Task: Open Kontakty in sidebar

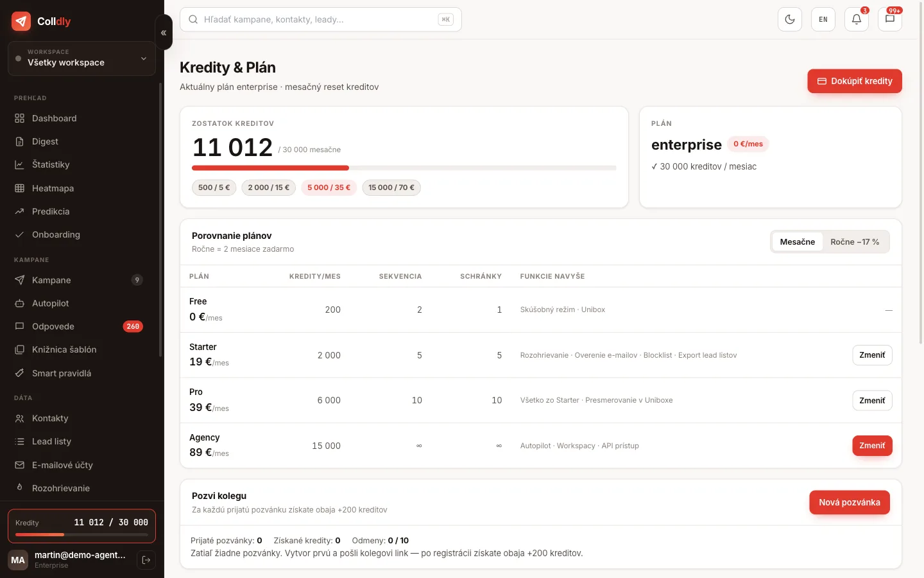Action: pyautogui.click(x=81, y=418)
